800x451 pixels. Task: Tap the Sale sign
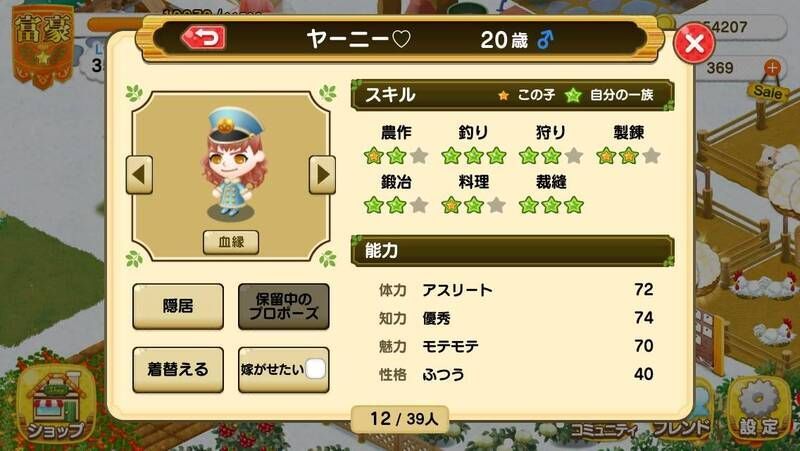pyautogui.click(x=767, y=91)
